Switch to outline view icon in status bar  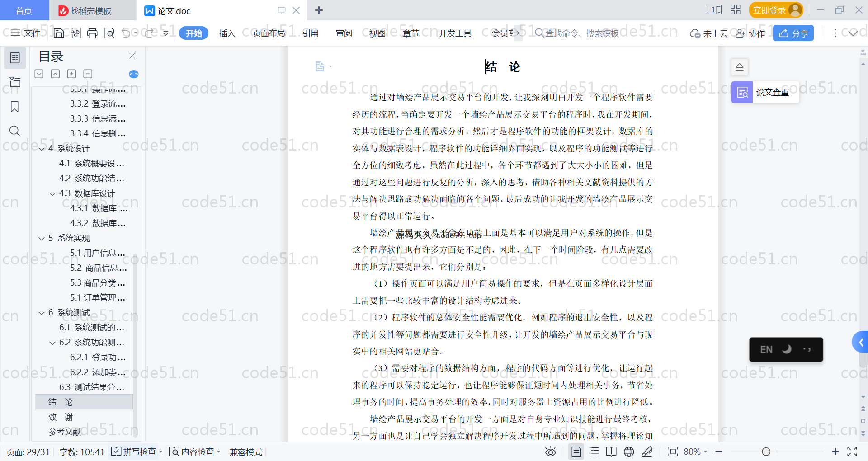click(x=594, y=452)
